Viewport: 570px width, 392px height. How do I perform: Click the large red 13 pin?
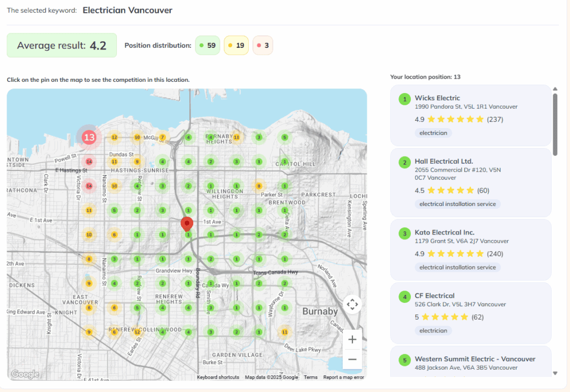click(89, 137)
